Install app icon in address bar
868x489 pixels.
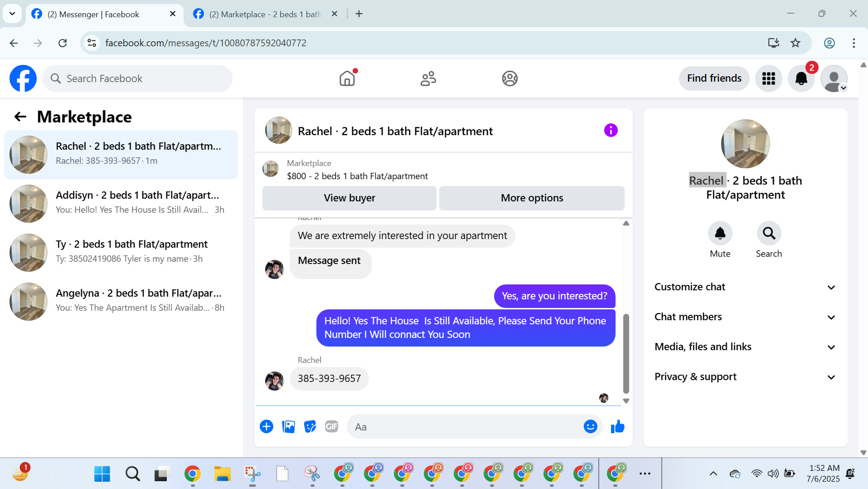pyautogui.click(x=774, y=43)
